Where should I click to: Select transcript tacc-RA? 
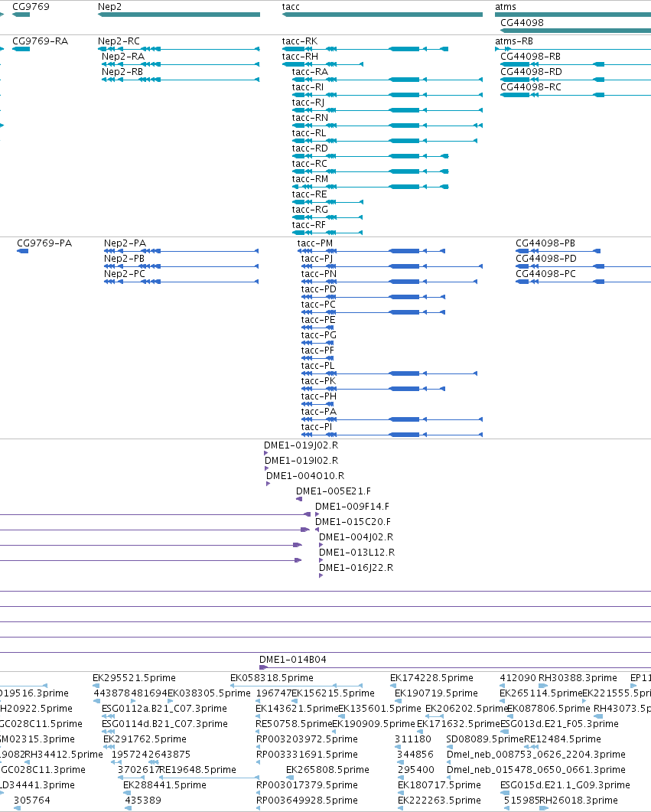(x=310, y=71)
